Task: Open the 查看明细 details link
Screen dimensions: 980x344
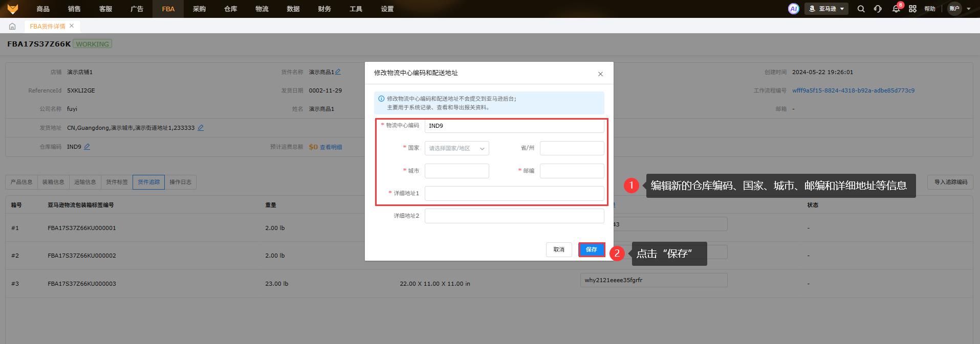Action: [x=331, y=147]
